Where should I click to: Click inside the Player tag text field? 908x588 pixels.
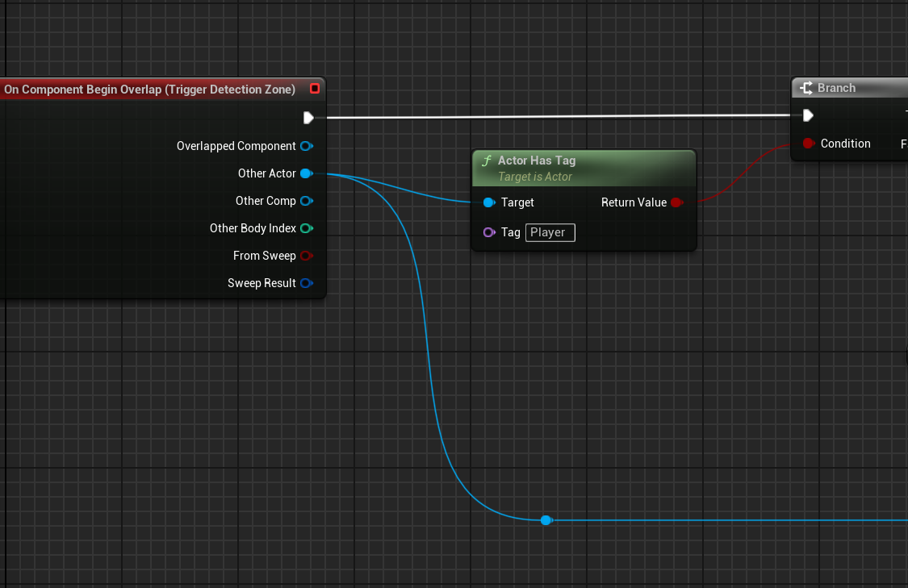(x=549, y=232)
